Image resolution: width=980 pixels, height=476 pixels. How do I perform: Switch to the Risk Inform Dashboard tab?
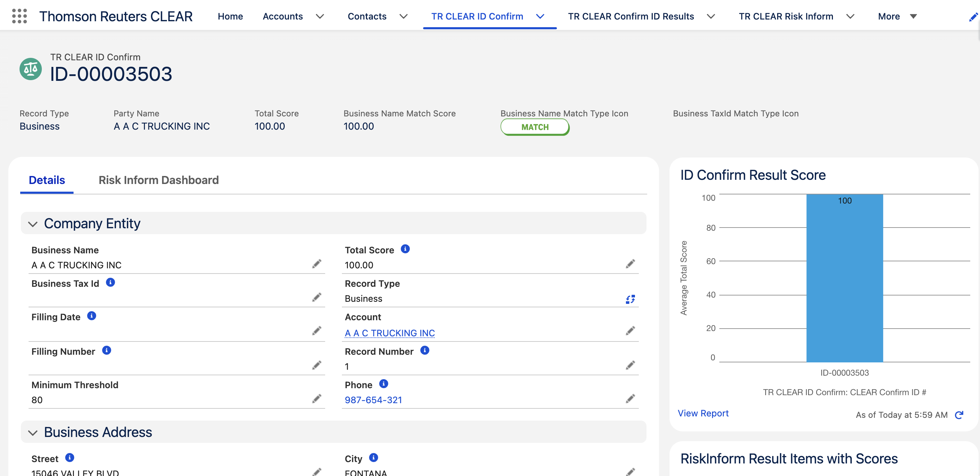[159, 180]
